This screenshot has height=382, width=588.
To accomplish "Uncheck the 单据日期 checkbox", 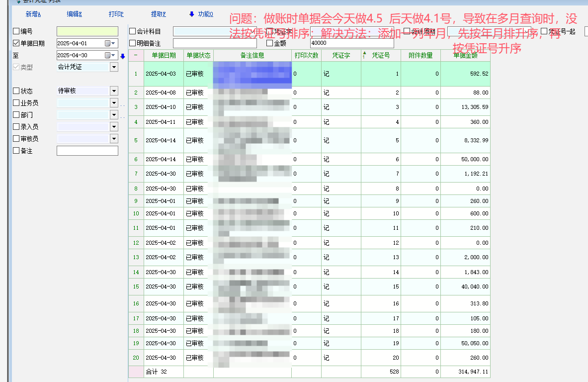I will tap(16, 43).
